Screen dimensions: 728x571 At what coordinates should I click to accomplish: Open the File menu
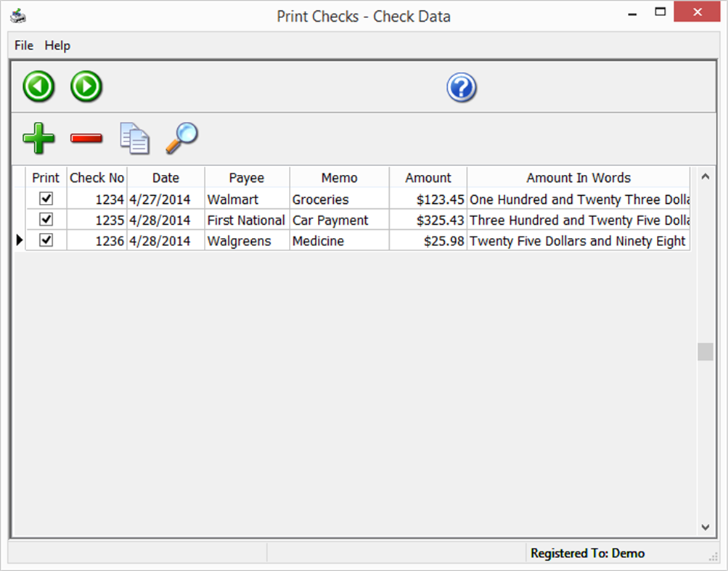click(23, 45)
